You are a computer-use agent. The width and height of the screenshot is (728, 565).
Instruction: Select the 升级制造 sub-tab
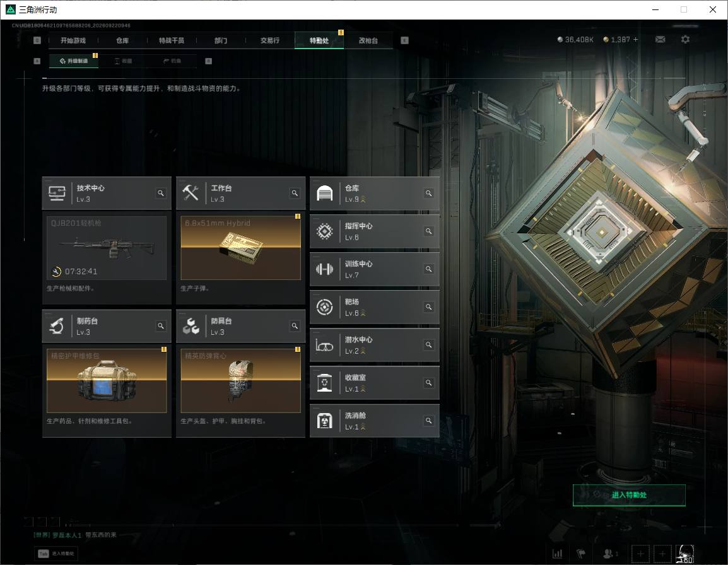pyautogui.click(x=73, y=61)
